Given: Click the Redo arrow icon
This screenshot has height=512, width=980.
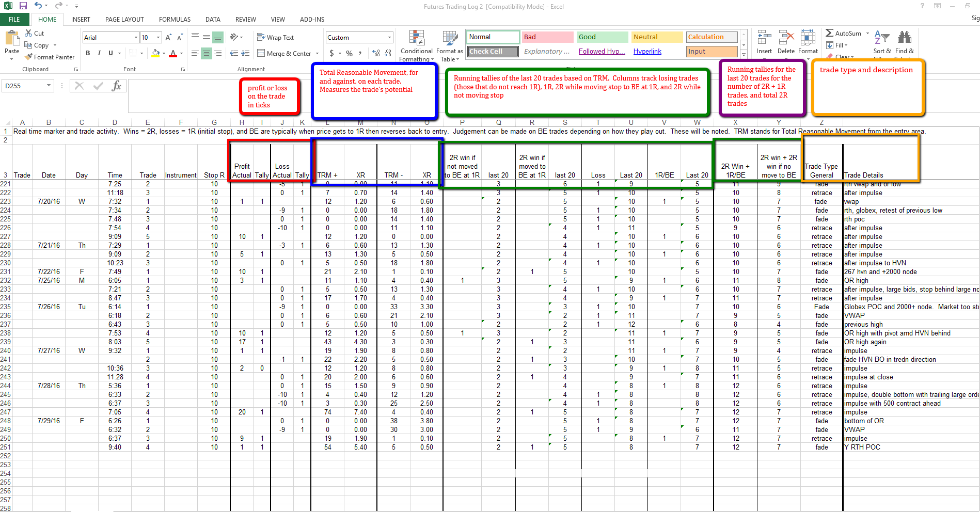Looking at the screenshot, I should point(58,6).
